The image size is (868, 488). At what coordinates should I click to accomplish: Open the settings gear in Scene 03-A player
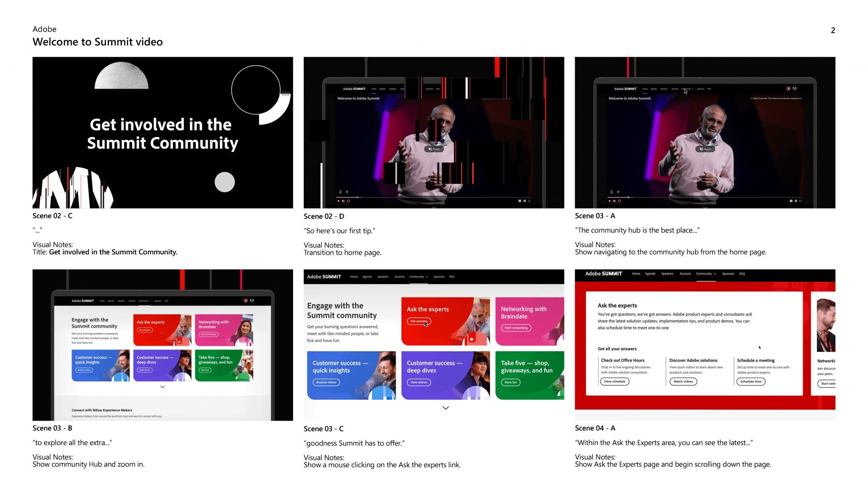(x=796, y=201)
